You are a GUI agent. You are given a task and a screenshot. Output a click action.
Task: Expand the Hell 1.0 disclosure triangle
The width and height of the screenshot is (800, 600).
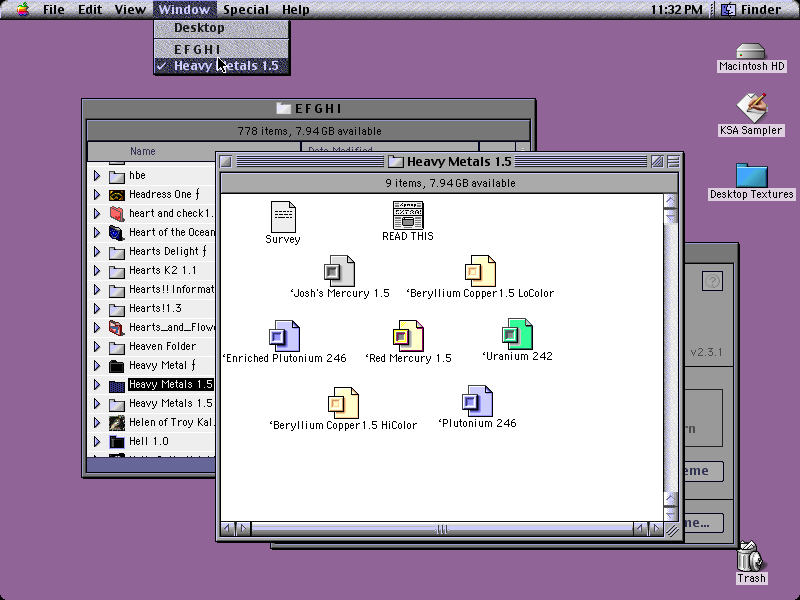(97, 442)
